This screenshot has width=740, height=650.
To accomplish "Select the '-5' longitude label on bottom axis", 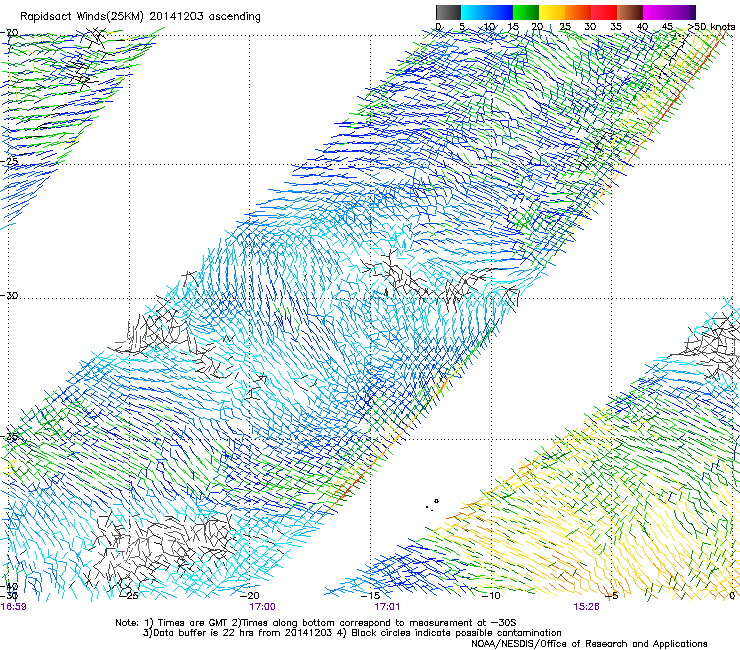I will (x=612, y=596).
